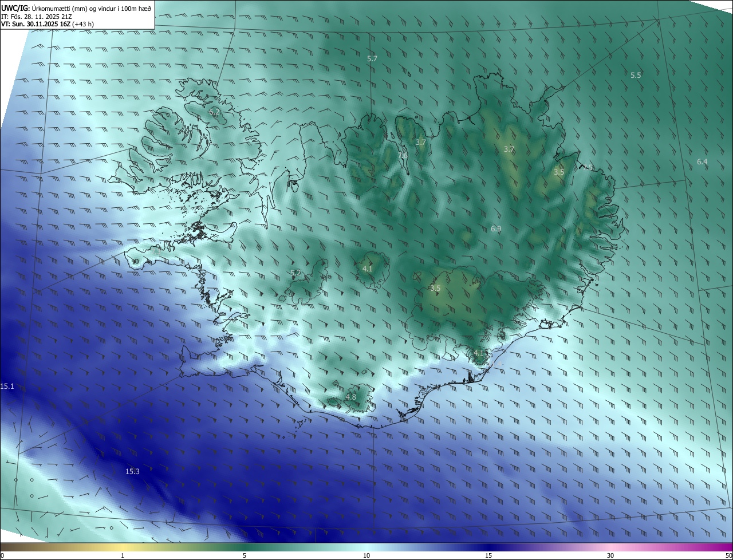
Task: Select the 'IT: Fös. 28. 11. 2025 21Z' line
Action: click(x=37, y=16)
